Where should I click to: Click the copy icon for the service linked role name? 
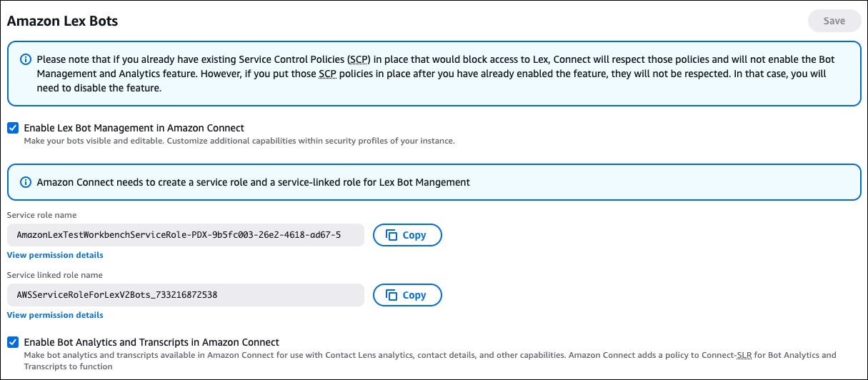point(391,295)
